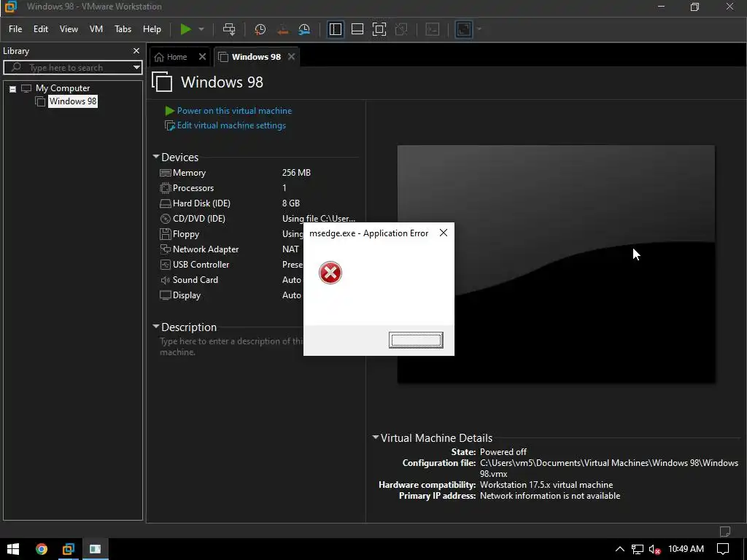
Task: Click the CD/DVD (IDE) device icon
Action: pyautogui.click(x=166, y=219)
